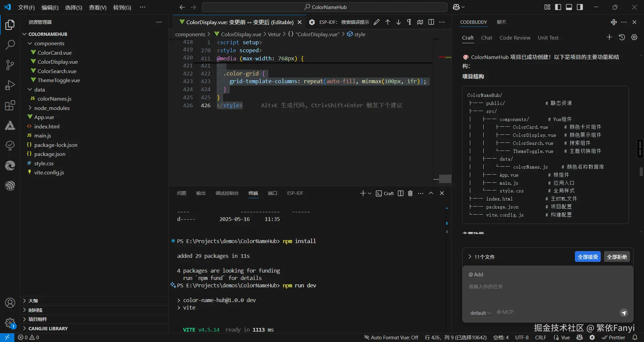Image resolution: width=644 pixels, height=342 pixels.
Task: Toggle the bottom panel layout
Action: click(569, 7)
